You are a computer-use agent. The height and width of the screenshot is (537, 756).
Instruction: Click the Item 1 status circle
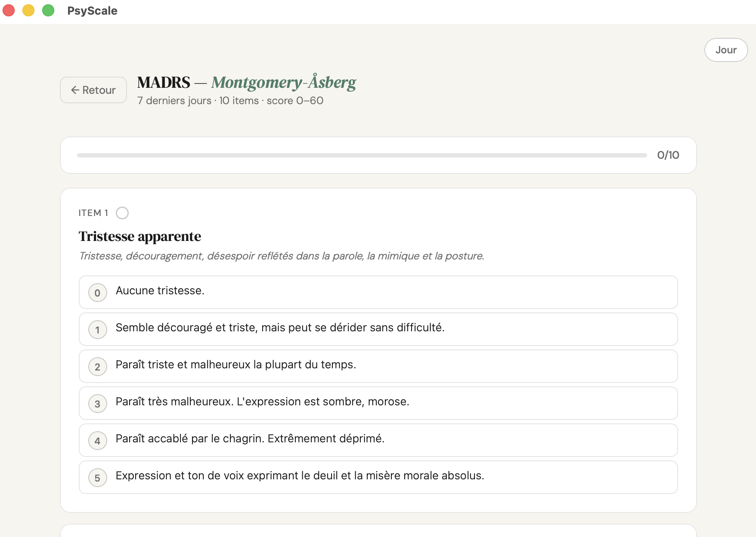(x=122, y=213)
